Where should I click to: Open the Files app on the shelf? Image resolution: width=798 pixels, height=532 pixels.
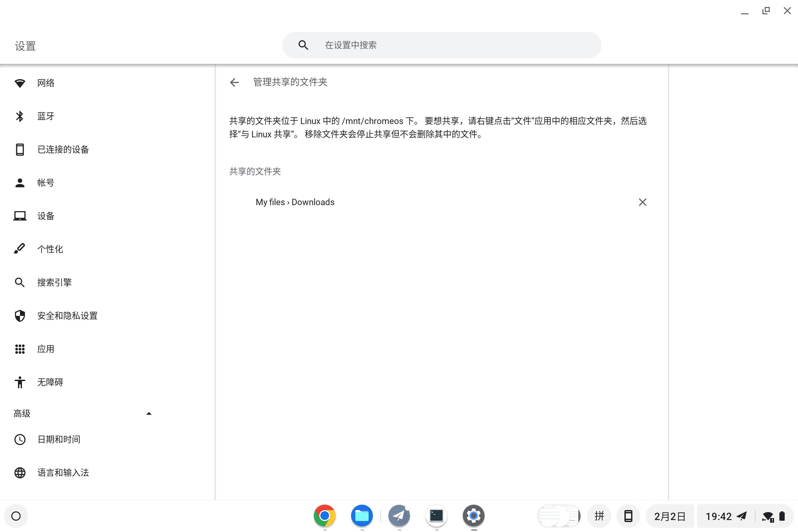[x=362, y=515]
